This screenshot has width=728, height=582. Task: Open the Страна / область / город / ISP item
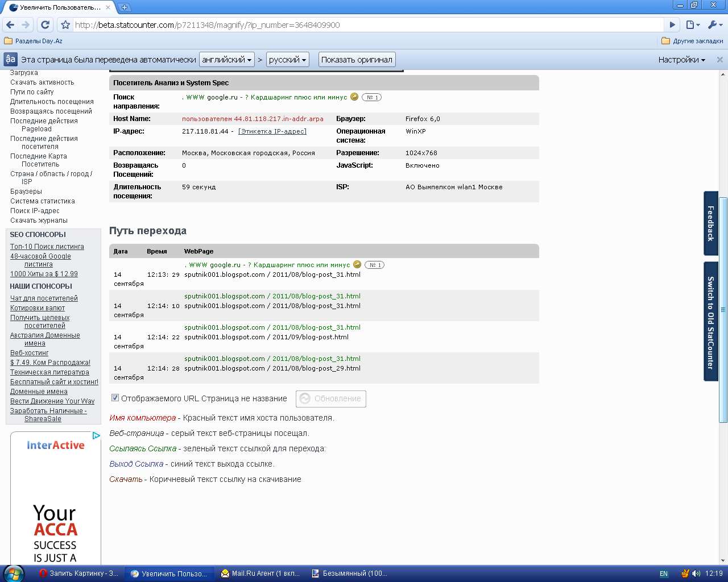tap(51, 178)
